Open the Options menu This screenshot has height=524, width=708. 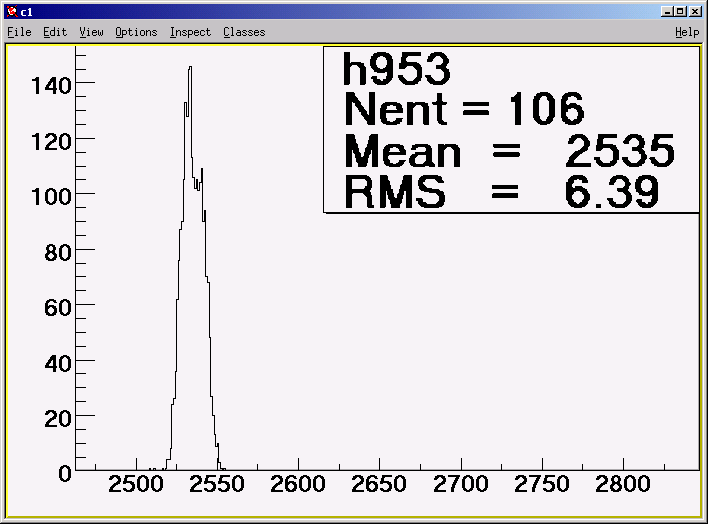[x=136, y=32]
